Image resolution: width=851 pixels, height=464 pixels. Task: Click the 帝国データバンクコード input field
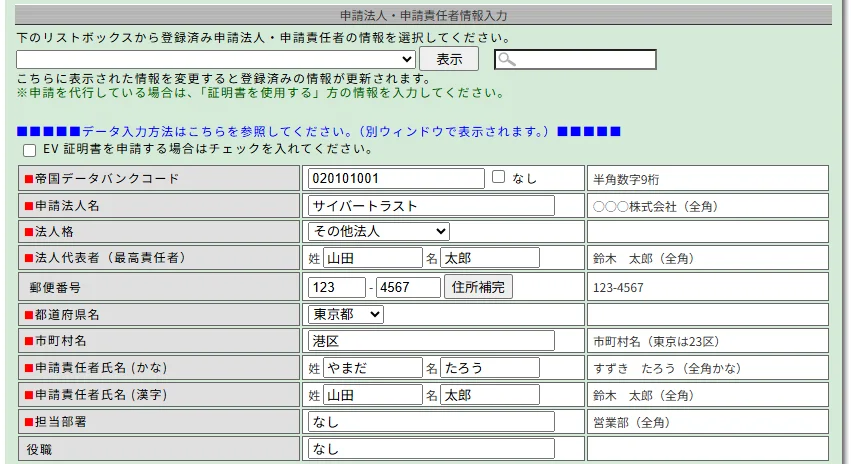point(396,178)
